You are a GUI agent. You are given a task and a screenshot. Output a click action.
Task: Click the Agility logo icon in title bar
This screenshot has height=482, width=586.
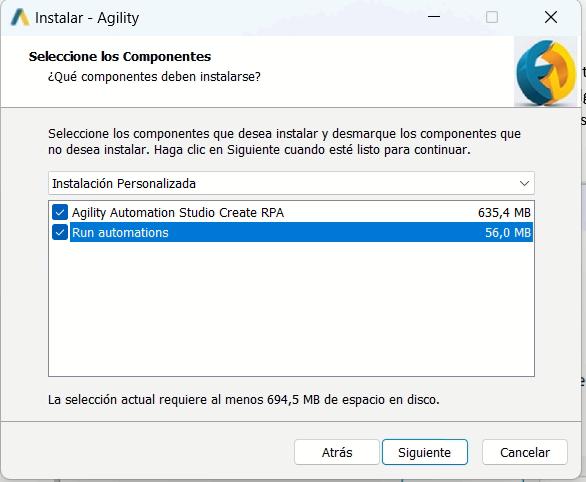tap(20, 18)
